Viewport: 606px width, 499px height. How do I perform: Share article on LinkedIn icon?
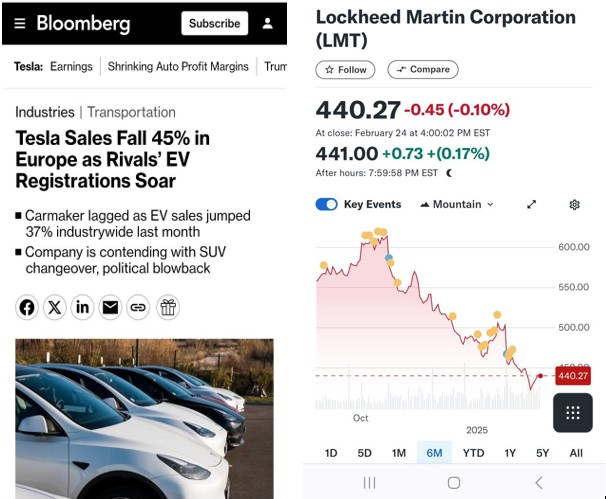[x=82, y=307]
